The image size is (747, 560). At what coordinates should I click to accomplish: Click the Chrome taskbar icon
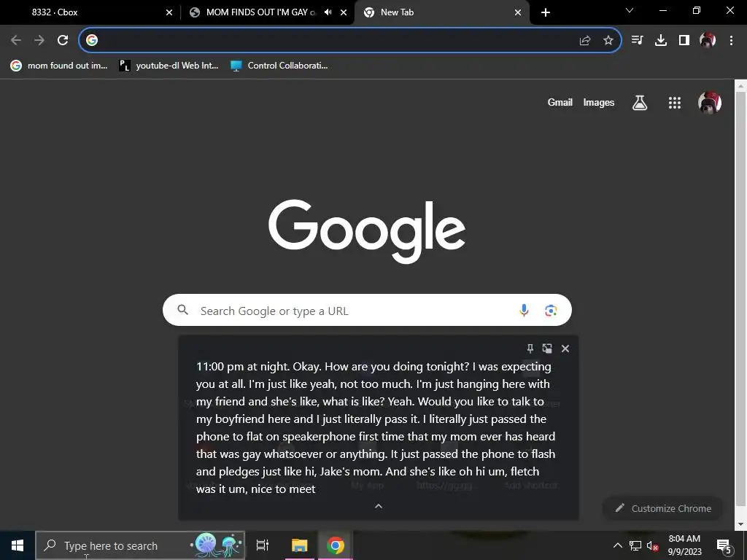pyautogui.click(x=335, y=545)
